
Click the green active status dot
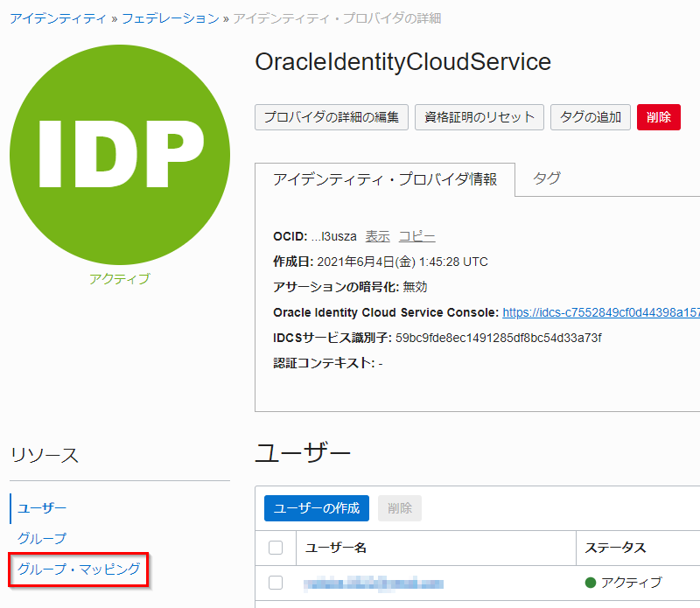[590, 583]
